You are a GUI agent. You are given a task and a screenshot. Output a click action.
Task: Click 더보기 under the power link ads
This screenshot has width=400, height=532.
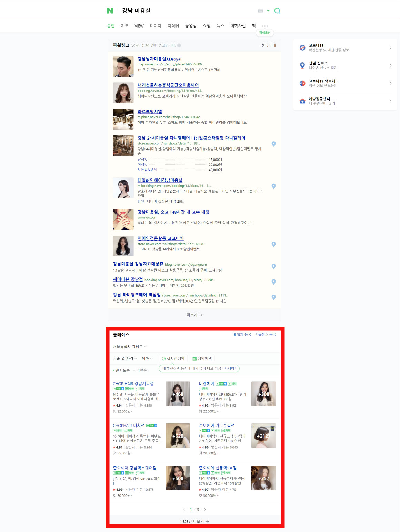coord(194,315)
